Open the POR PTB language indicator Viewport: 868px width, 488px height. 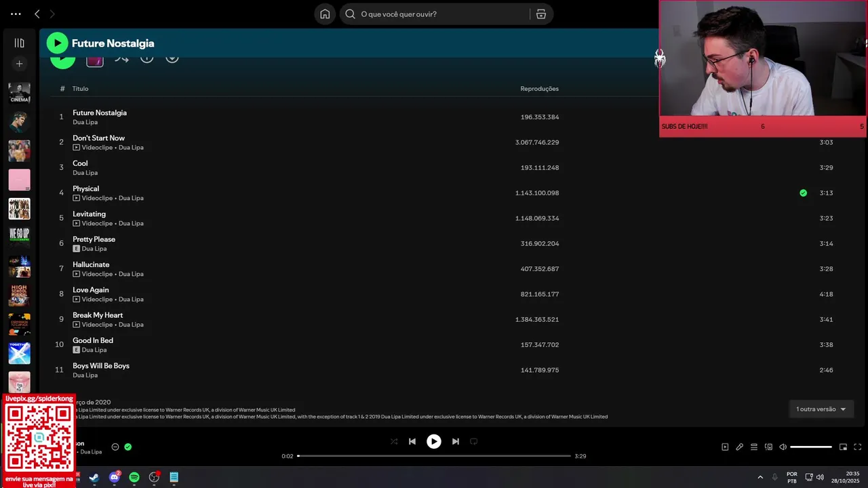coord(792,477)
